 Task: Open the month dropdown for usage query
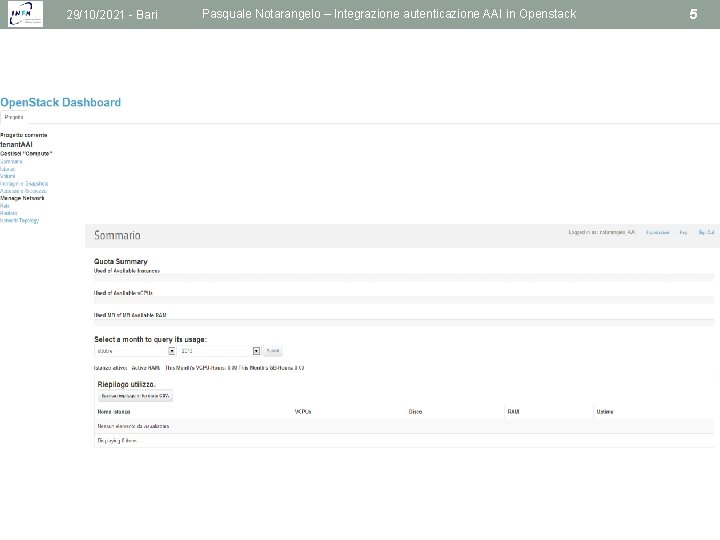[x=135, y=351]
